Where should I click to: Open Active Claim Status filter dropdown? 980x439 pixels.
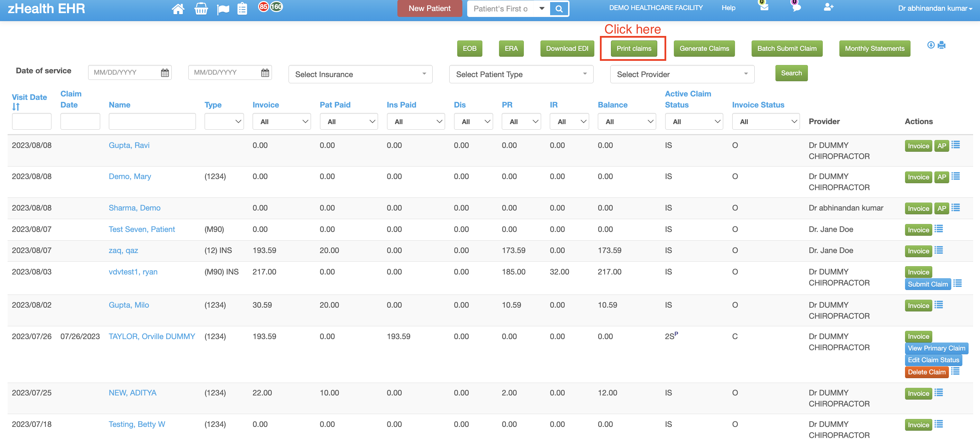pos(694,121)
